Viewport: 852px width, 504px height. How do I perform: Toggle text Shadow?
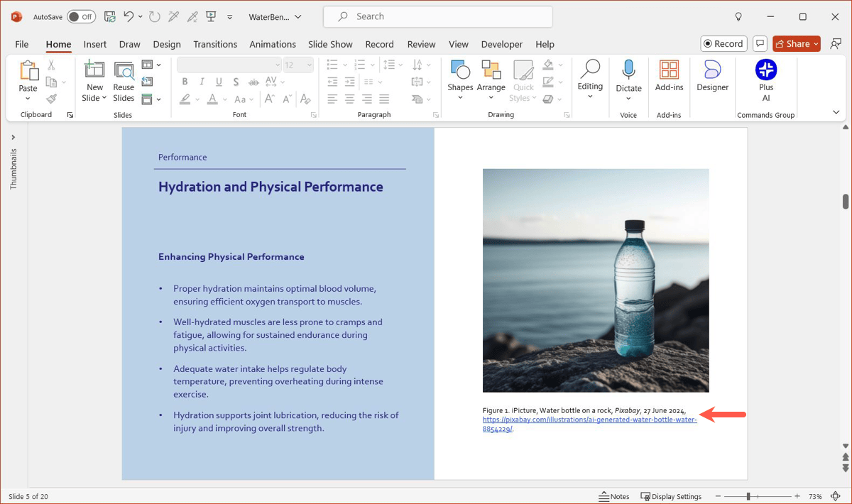[236, 82]
